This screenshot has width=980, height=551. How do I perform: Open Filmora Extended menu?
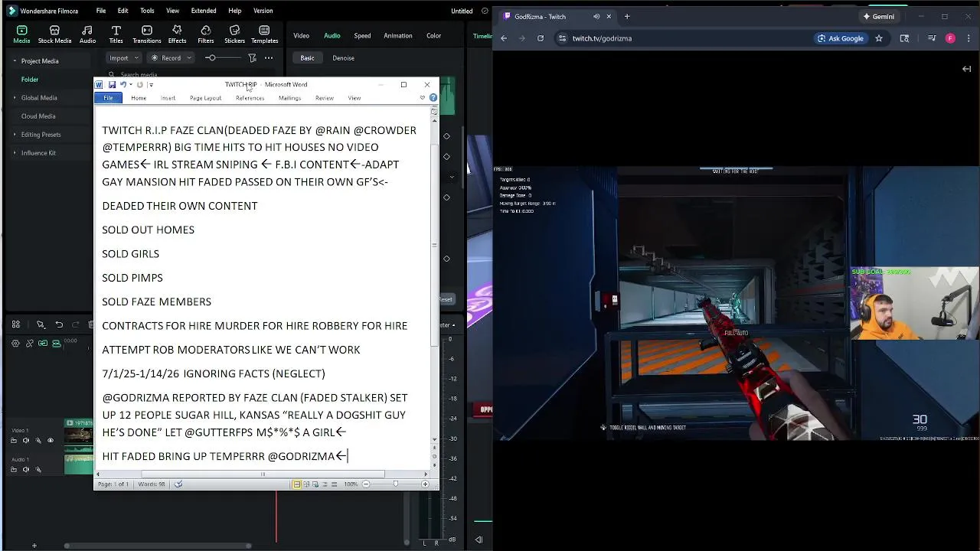(204, 11)
